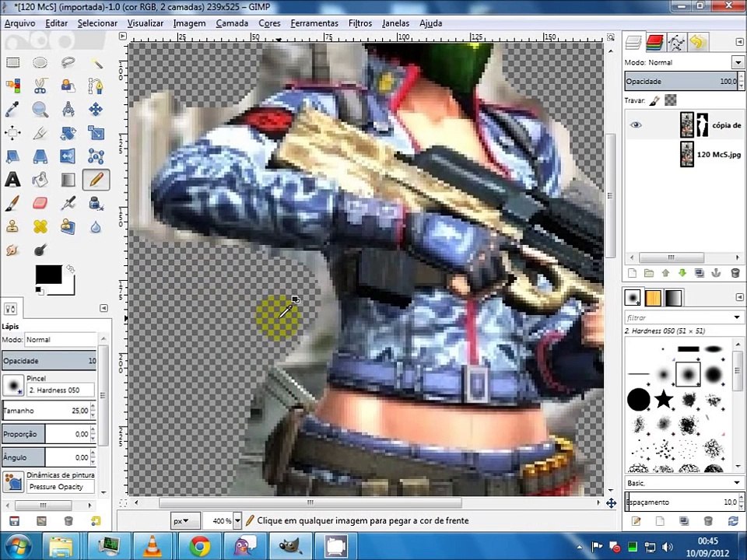Toggle lock pixels brush icon next to Travar
The height and width of the screenshot is (560, 747).
[x=654, y=100]
